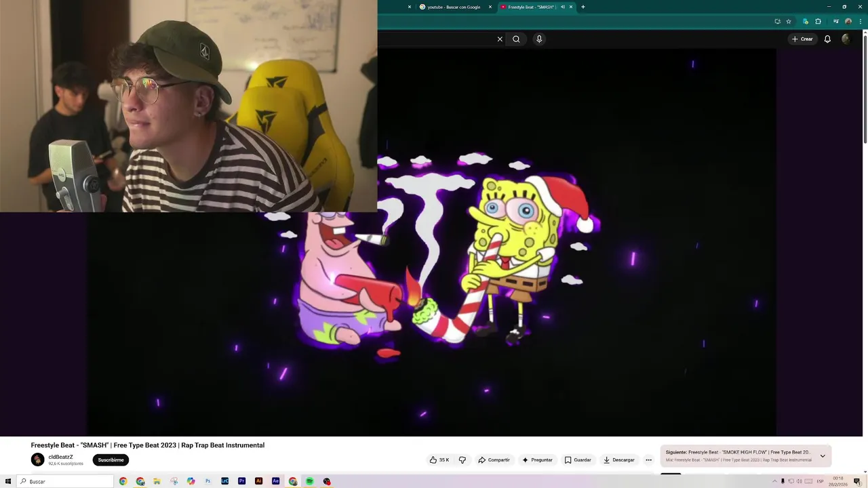This screenshot has height=488, width=868.
Task: Like the video with 35 K likes
Action: (439, 460)
